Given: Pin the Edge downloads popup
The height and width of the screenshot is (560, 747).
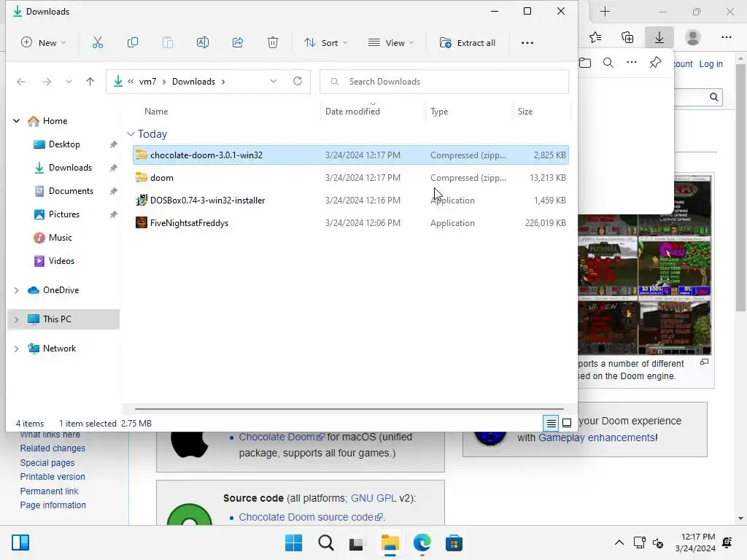Looking at the screenshot, I should pos(656,63).
